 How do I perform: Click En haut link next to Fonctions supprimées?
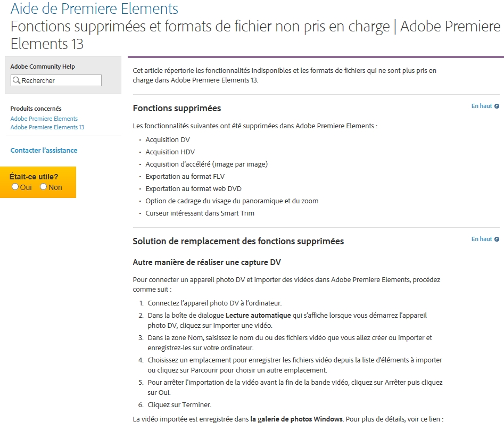coord(482,106)
